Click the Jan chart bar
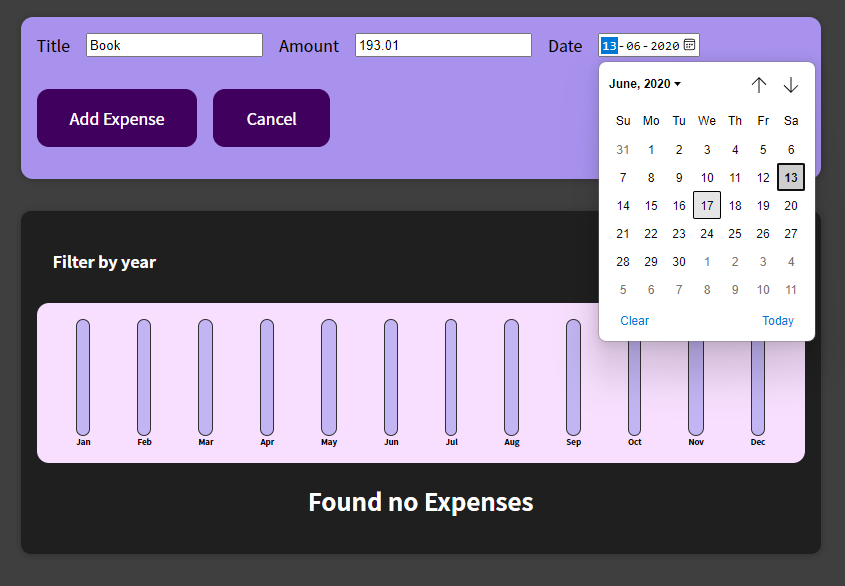 (83, 377)
